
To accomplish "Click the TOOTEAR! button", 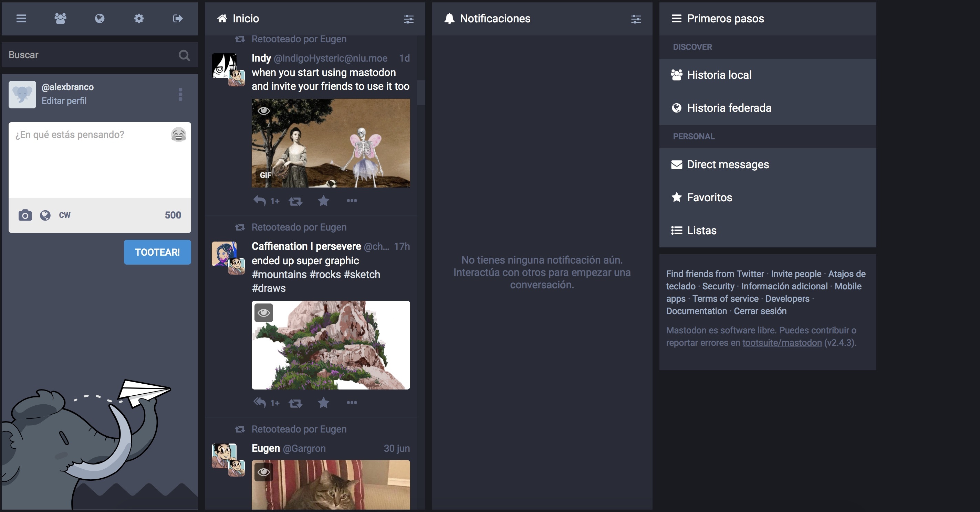I will [x=157, y=252].
